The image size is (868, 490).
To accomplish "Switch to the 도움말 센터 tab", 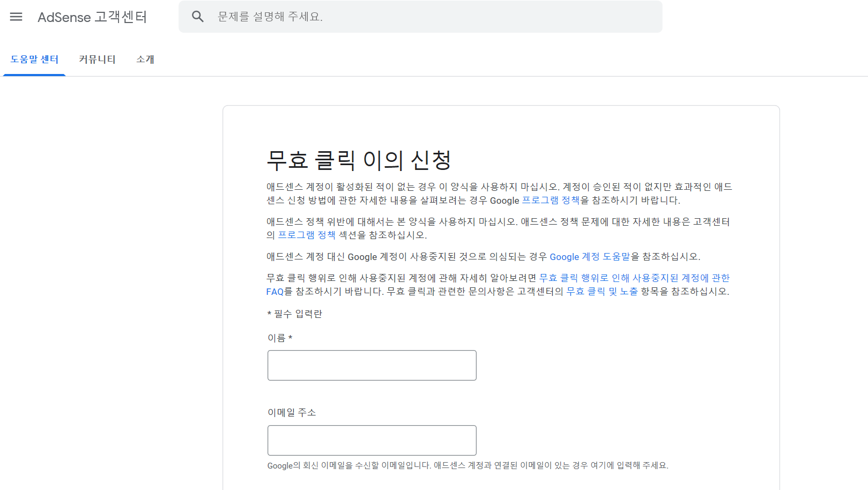I will coord(34,60).
